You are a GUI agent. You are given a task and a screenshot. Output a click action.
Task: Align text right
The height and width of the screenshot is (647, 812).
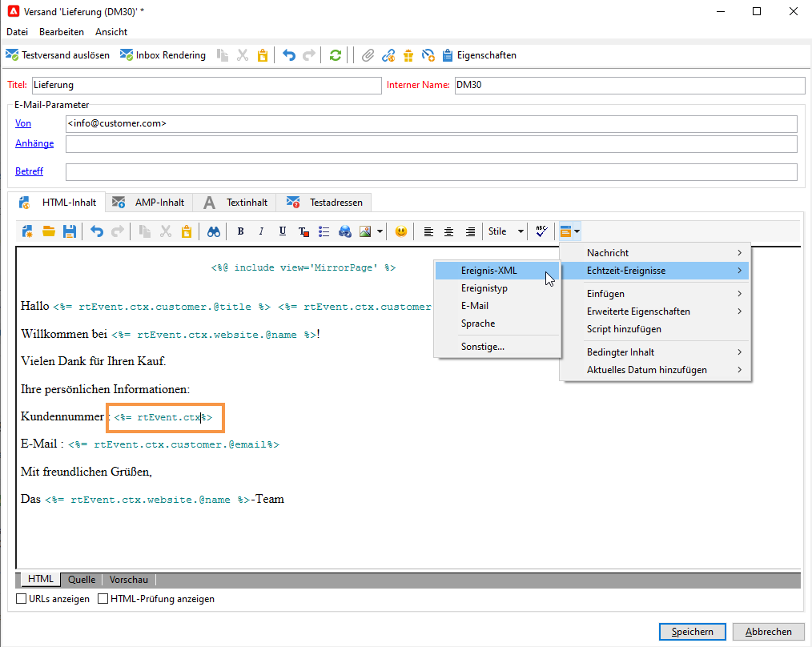[x=470, y=231]
